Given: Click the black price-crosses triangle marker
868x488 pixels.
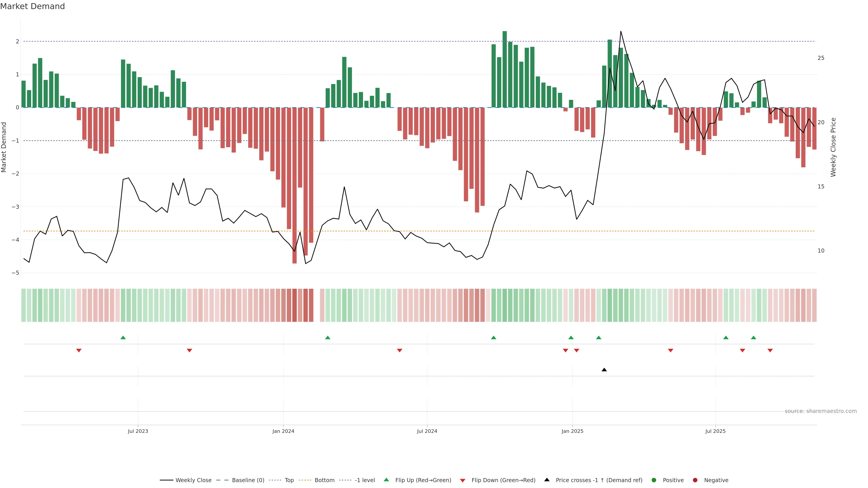Looking at the screenshot, I should (x=604, y=370).
